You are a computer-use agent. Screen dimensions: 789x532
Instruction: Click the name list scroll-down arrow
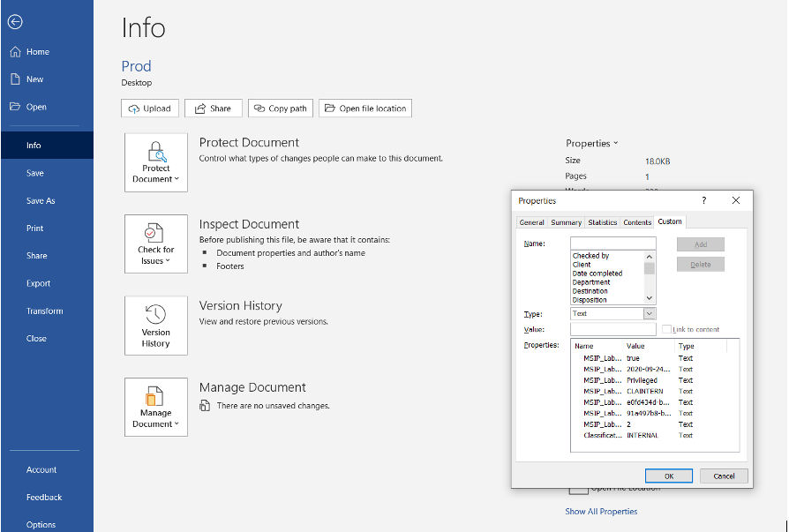[x=649, y=298]
